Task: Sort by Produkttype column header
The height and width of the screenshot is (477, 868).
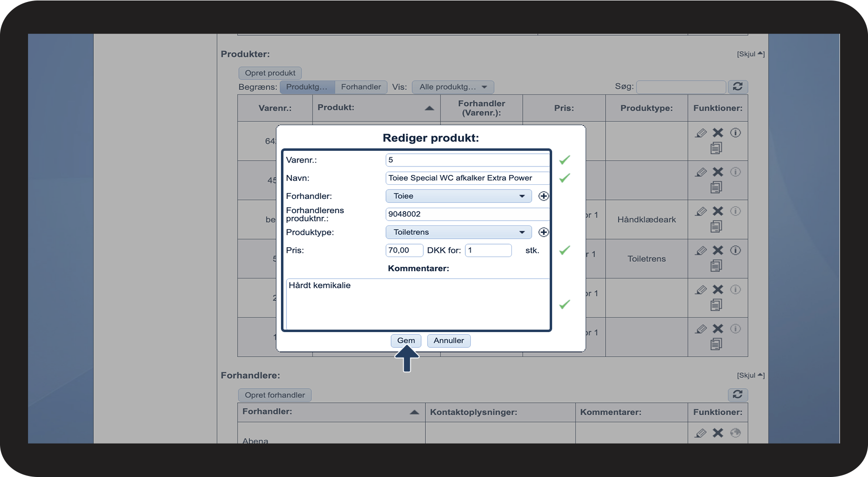Action: pyautogui.click(x=646, y=108)
